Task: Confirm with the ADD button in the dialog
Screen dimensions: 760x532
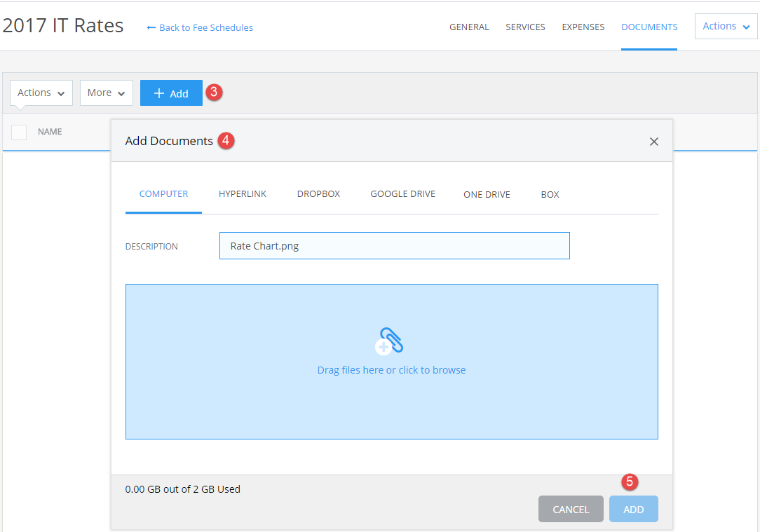Action: 634,509
